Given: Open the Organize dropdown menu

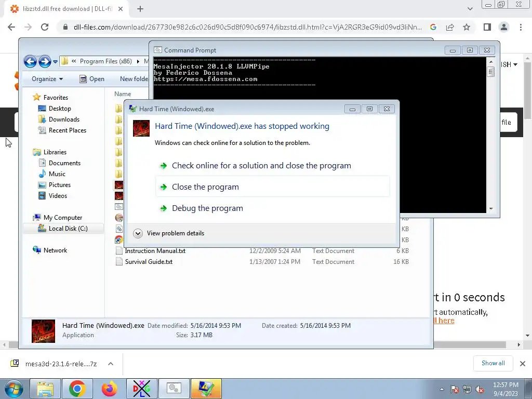Looking at the screenshot, I should click(47, 79).
